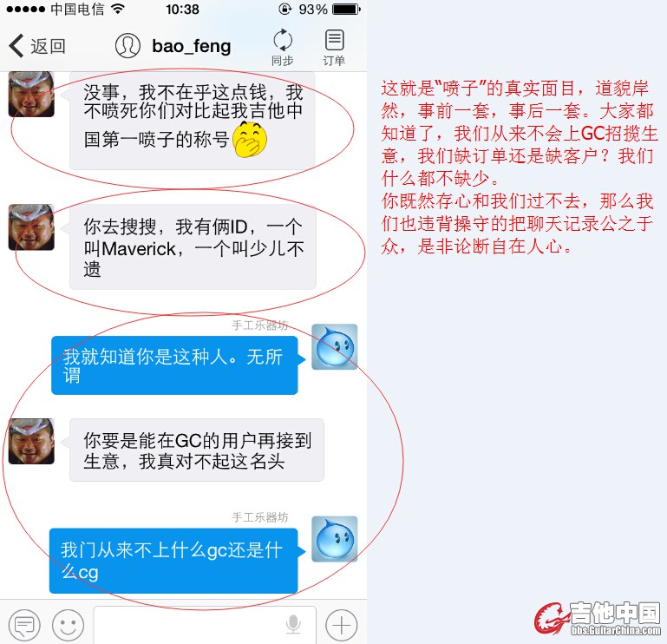Tap the avatar beside the first message
This screenshot has height=644, width=667.
[31, 94]
